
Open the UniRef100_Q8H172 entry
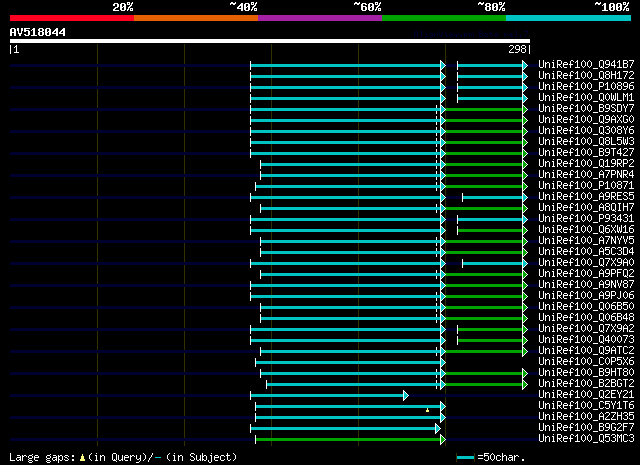click(586, 76)
